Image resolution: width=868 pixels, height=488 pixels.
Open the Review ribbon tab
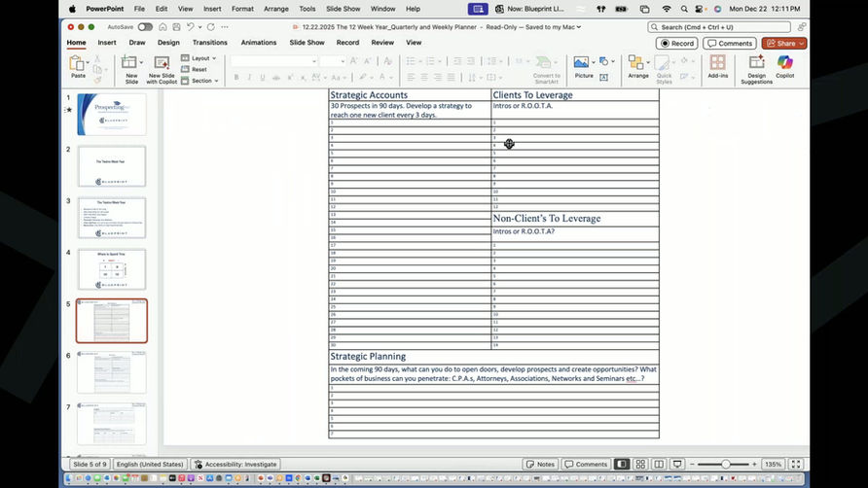tap(382, 43)
